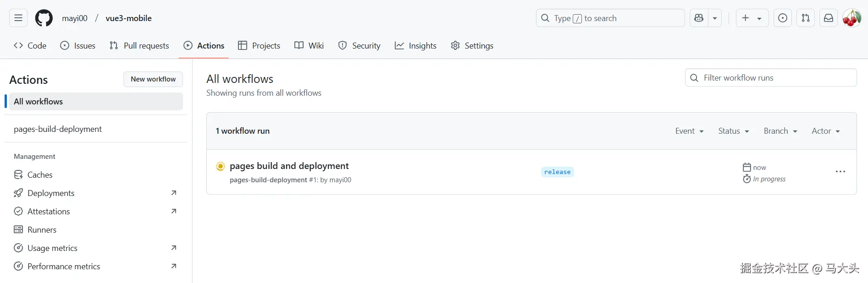Open the Branch filter dropdown
Screen dimensions: 868x283
[780, 131]
